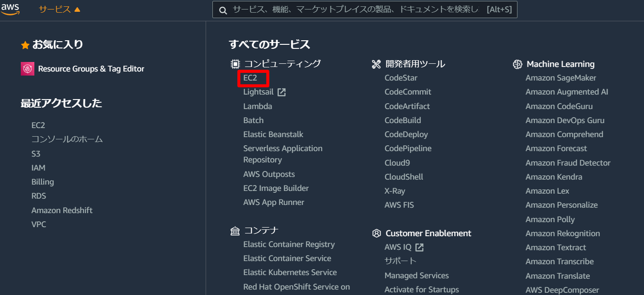The height and width of the screenshot is (295, 644).
Task: Open EC2 Image Builder
Action: 276,188
